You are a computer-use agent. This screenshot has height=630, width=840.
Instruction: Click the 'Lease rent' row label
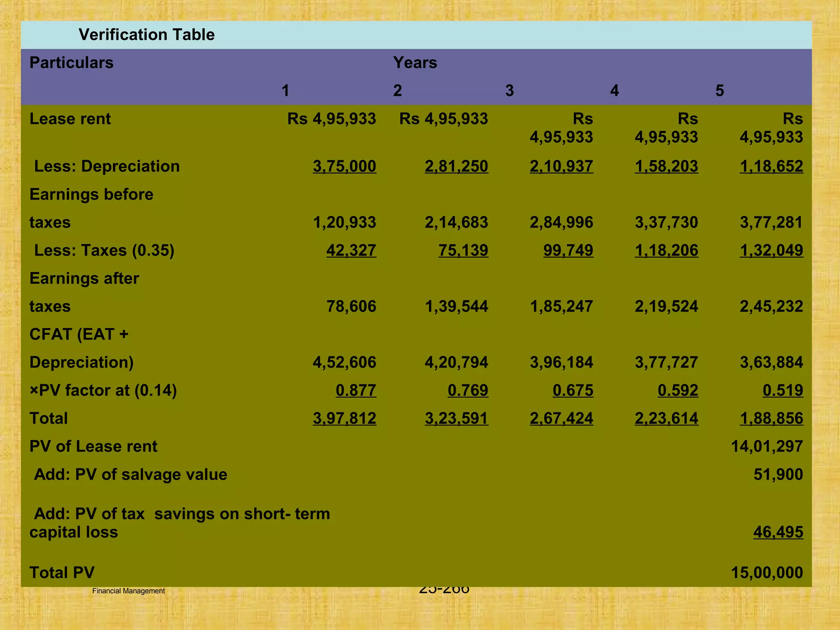[x=70, y=119]
